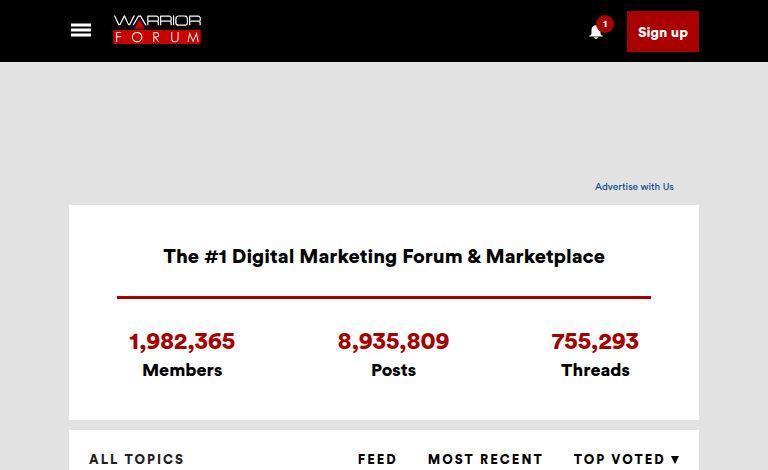
Task: Click the red divider under the heading
Action: (x=384, y=297)
